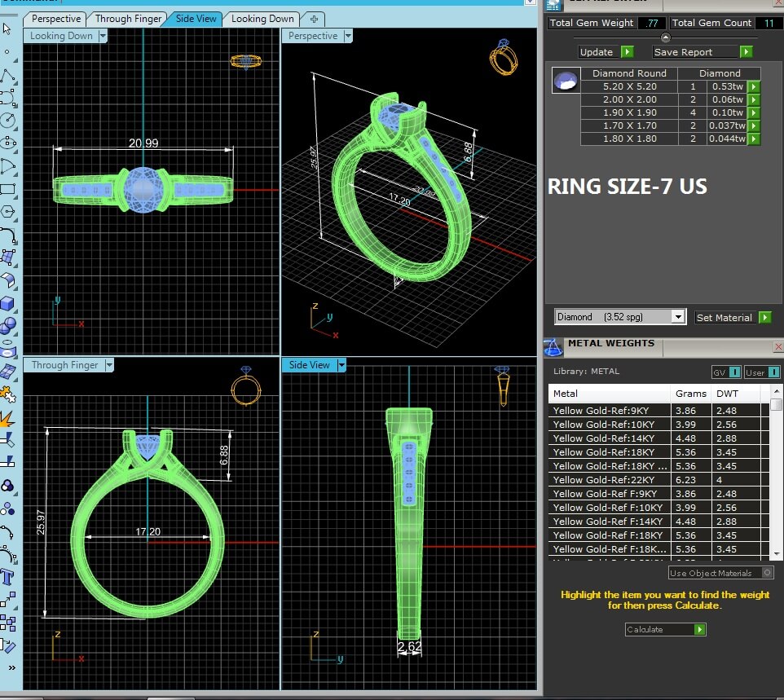Open the Looking Down viewport menu arrow

tap(103, 36)
